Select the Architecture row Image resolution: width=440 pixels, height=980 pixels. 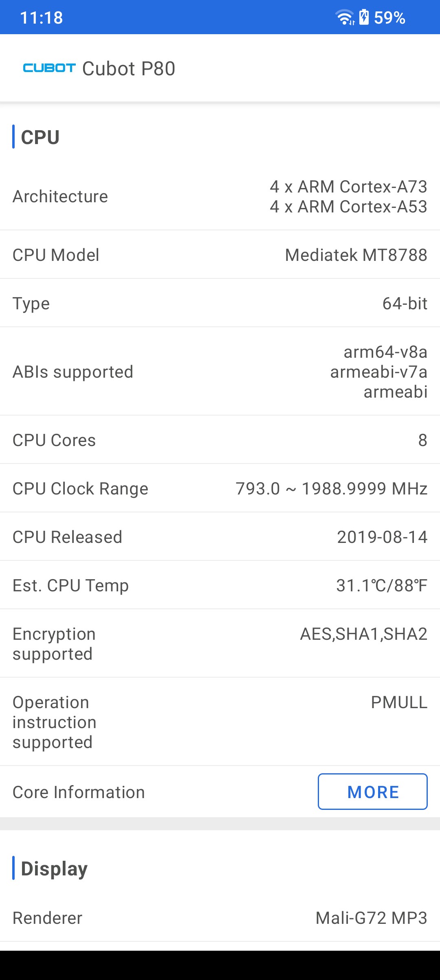[220, 197]
